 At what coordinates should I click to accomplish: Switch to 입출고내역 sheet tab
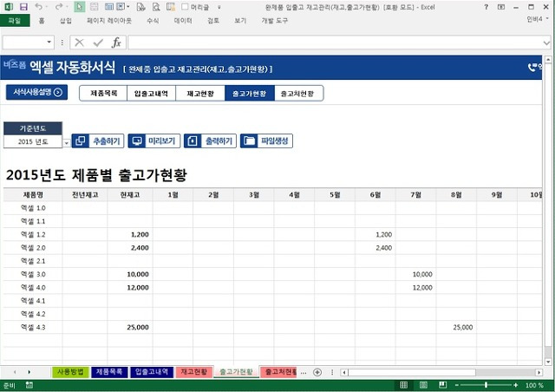[152, 372]
